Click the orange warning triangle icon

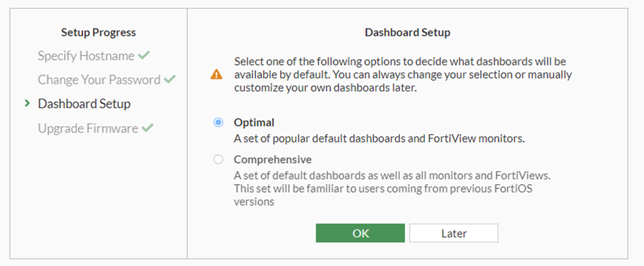coord(217,74)
